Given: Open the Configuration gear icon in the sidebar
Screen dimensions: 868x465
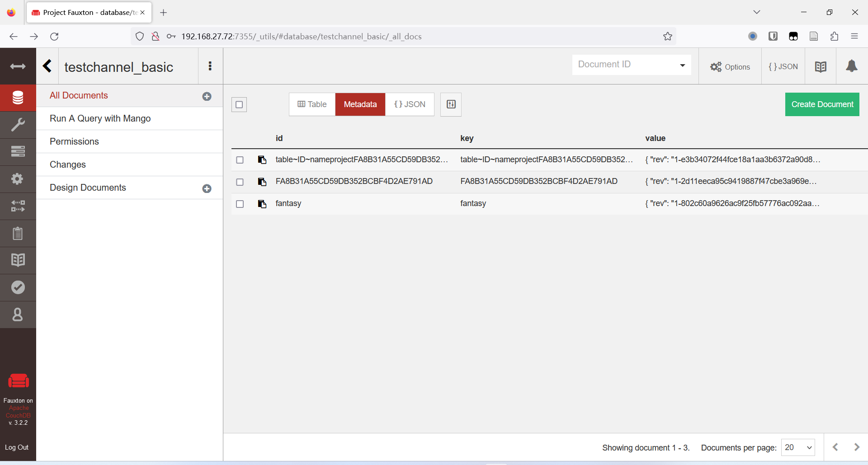Looking at the screenshot, I should [x=18, y=179].
